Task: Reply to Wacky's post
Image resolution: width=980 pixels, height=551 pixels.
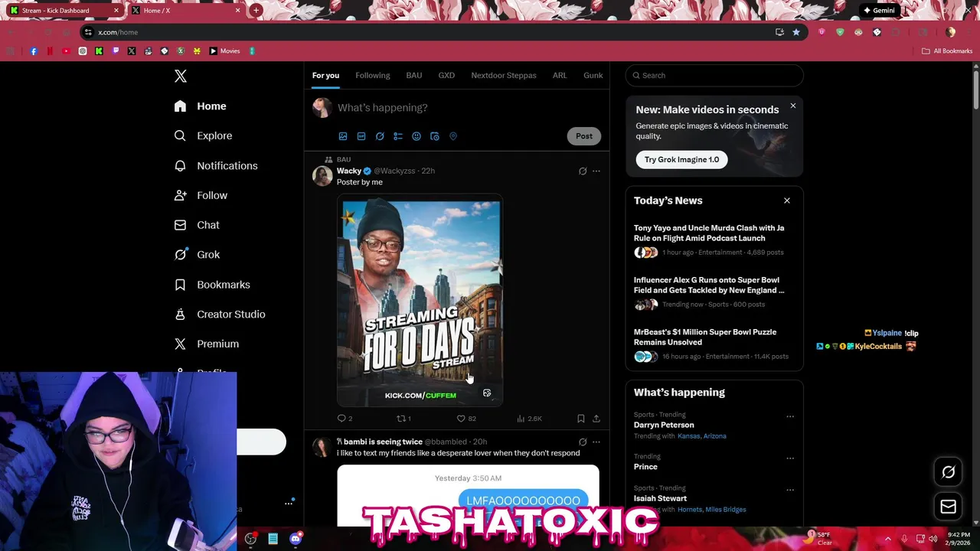Action: (345, 419)
